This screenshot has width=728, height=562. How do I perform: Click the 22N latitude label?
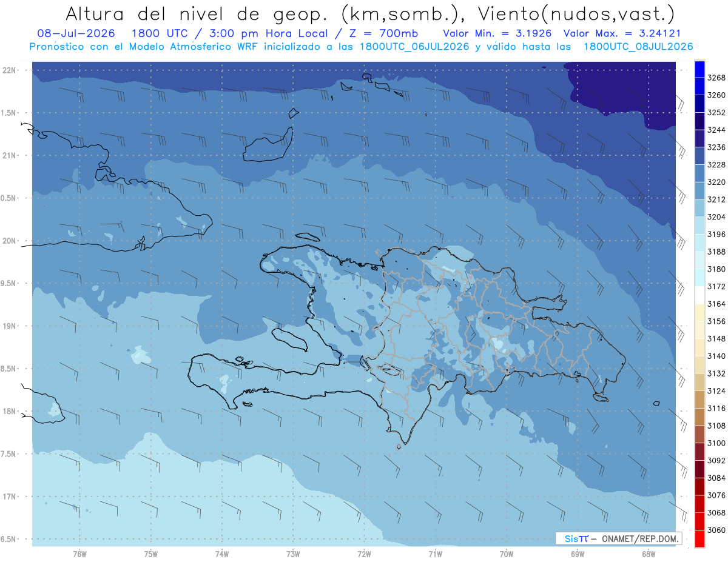pos(10,70)
